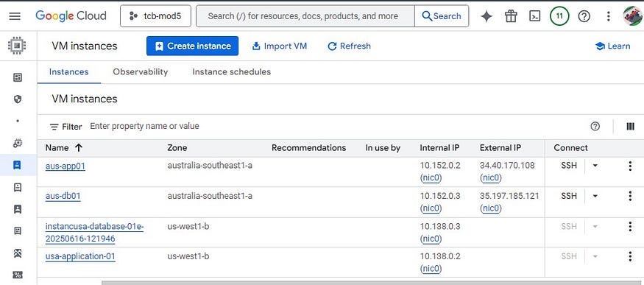Switch to the Instance schedules tab
This screenshot has width=644, height=285.
tap(232, 72)
